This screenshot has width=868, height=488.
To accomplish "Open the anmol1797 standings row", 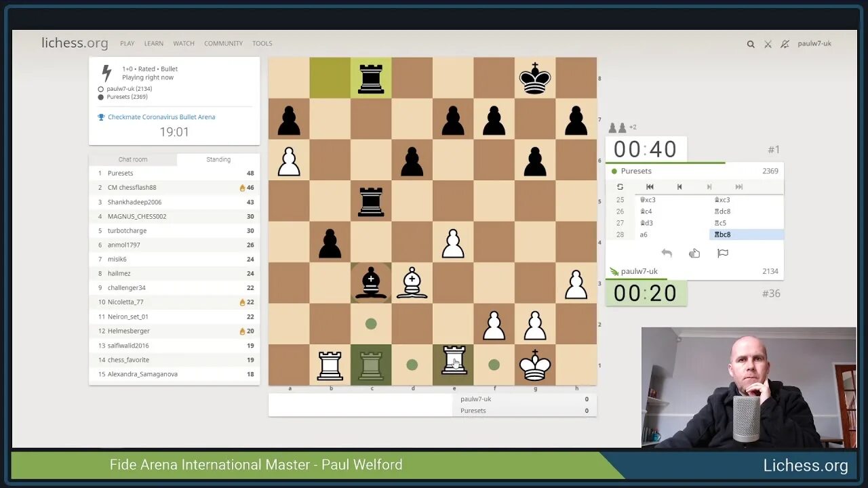I will tap(174, 245).
